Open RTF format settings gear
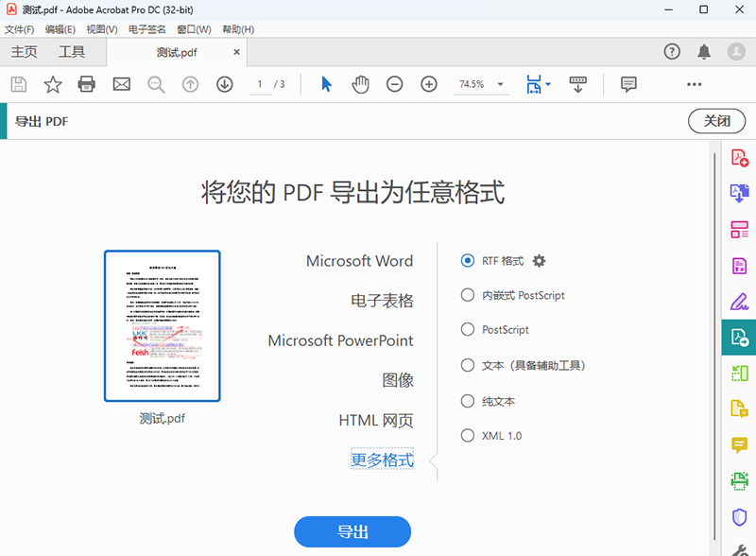756x556 pixels. (539, 261)
